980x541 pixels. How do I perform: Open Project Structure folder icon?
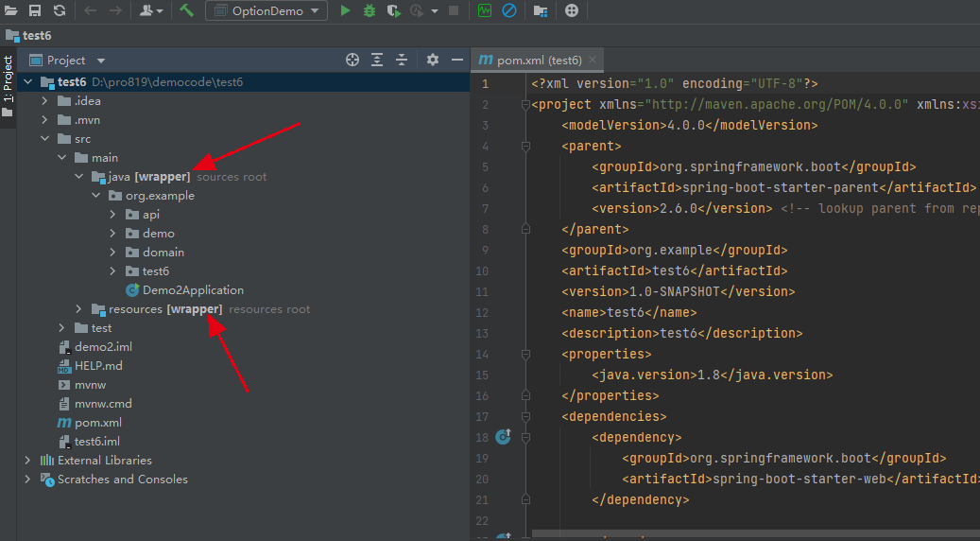[540, 10]
